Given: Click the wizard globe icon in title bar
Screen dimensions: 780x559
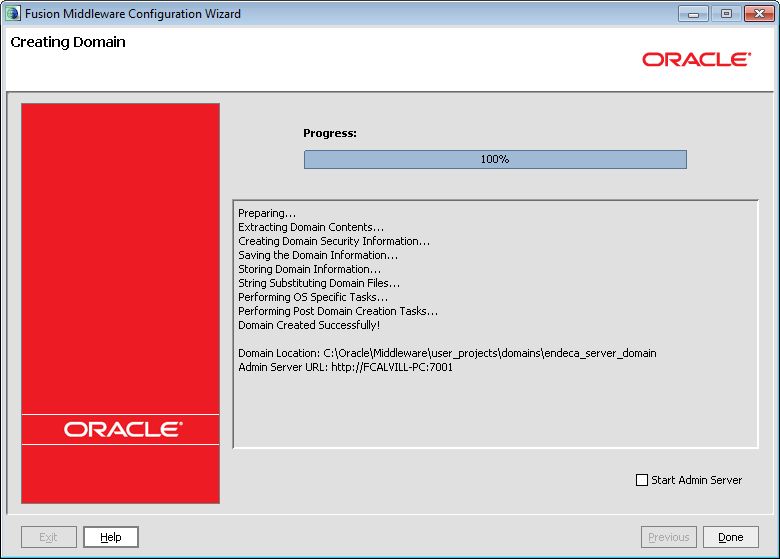Looking at the screenshot, I should coord(12,13).
